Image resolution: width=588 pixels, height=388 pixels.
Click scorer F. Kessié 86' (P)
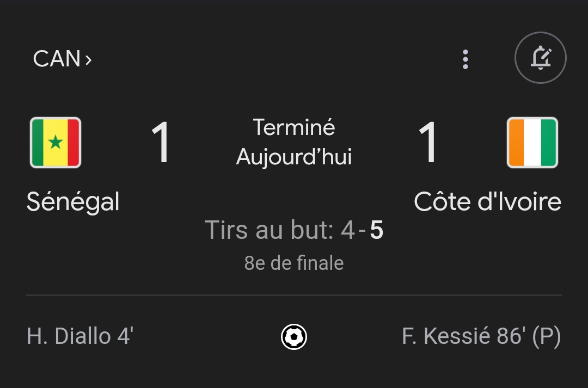481,336
